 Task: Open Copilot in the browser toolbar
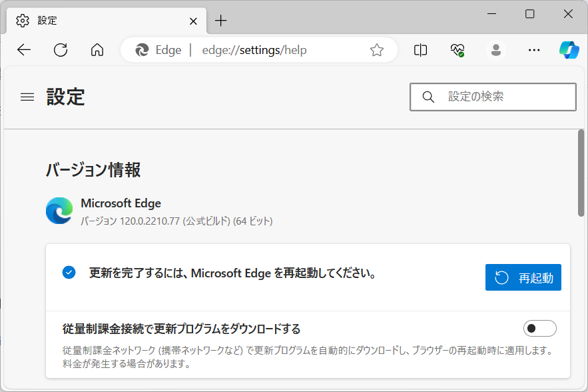[x=569, y=49]
